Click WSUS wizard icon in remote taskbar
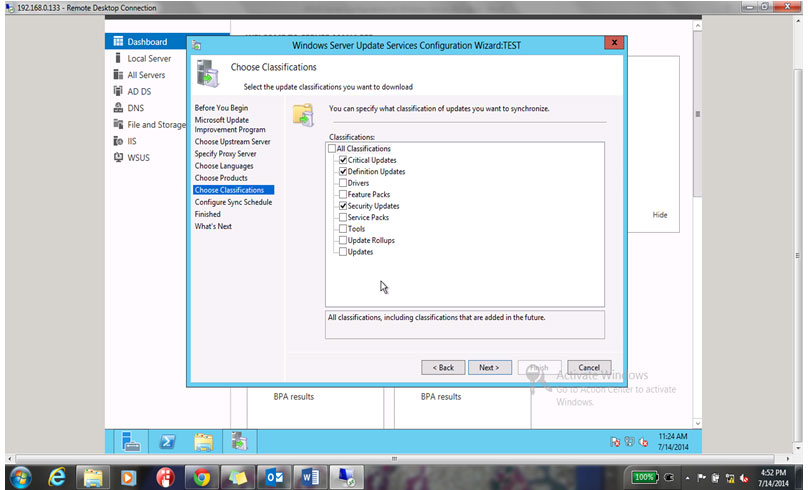Image resolution: width=808 pixels, height=490 pixels. (240, 442)
